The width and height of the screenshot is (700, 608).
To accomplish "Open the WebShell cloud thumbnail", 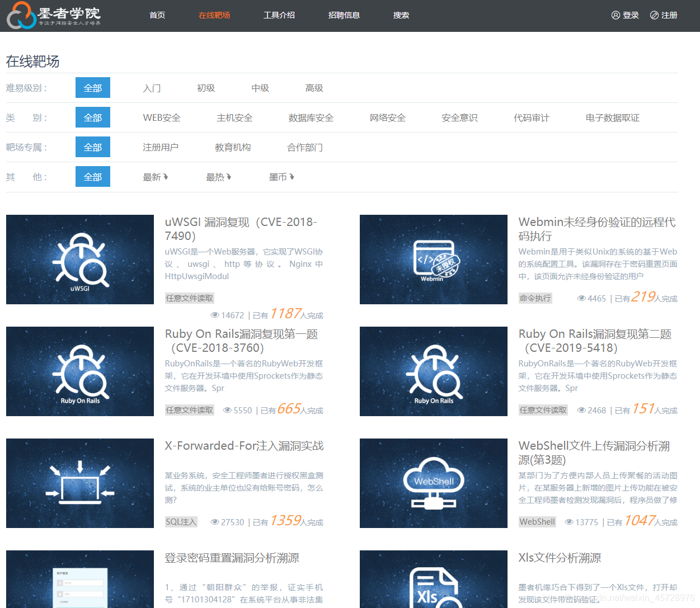I will pyautogui.click(x=434, y=483).
